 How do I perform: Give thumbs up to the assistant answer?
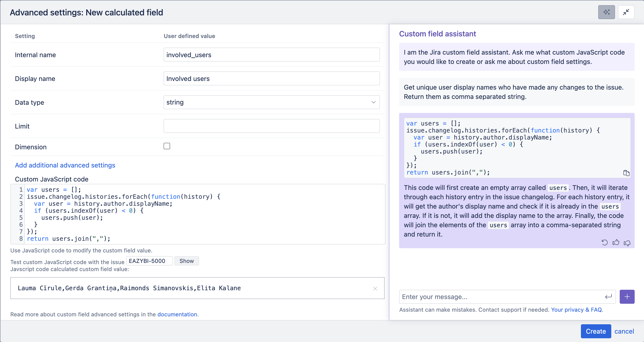616,242
